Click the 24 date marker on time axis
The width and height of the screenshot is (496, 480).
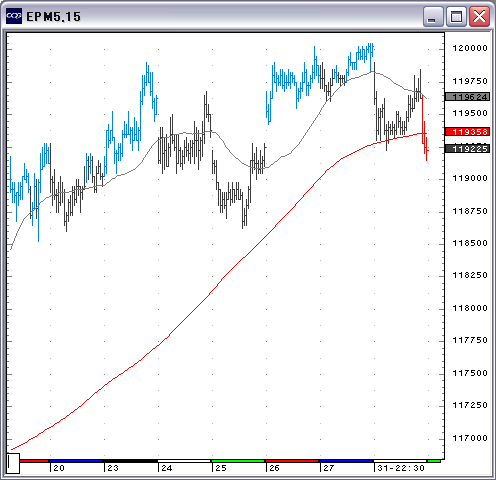click(x=167, y=468)
